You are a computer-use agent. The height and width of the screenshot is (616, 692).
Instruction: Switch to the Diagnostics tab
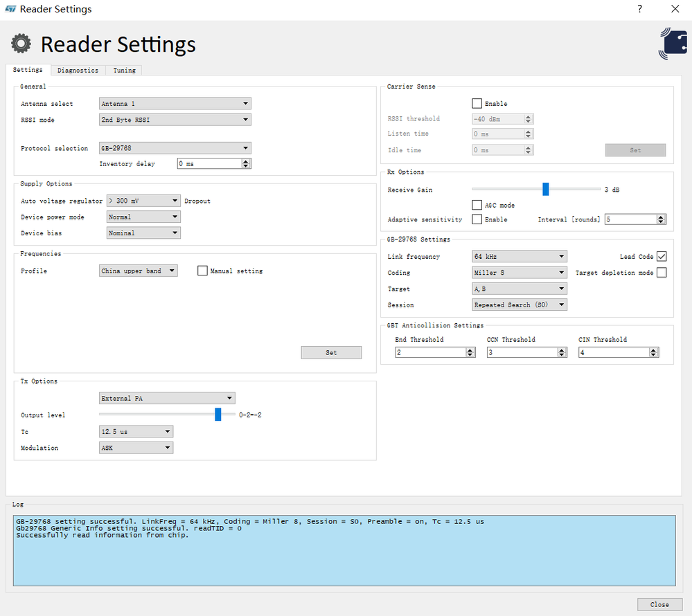[78, 70]
